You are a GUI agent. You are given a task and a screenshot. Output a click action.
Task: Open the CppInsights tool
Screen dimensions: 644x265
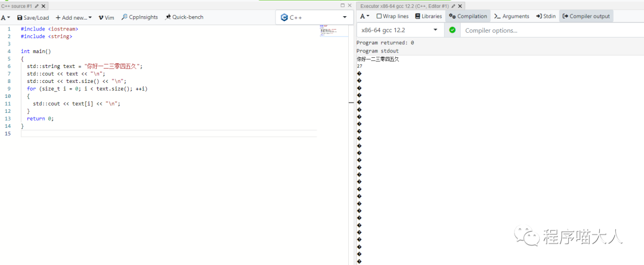click(x=140, y=17)
